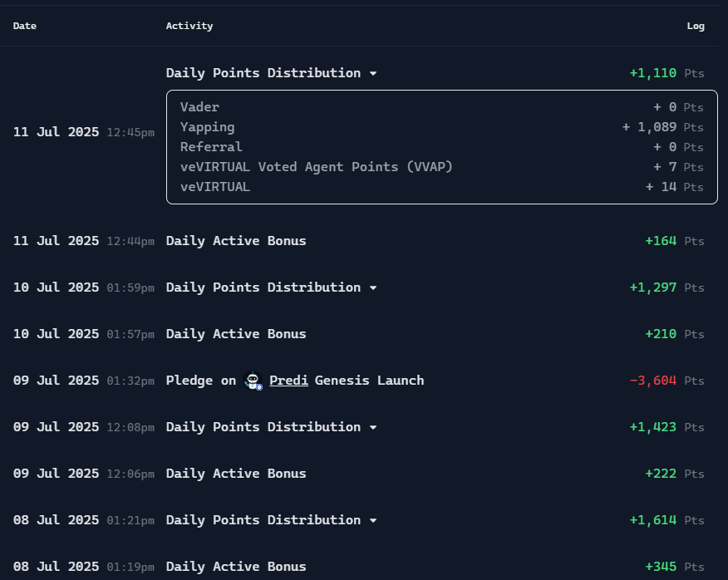728x580 pixels.
Task: Click the Pledge on Predi Genesis Launch entry
Action: (x=295, y=381)
